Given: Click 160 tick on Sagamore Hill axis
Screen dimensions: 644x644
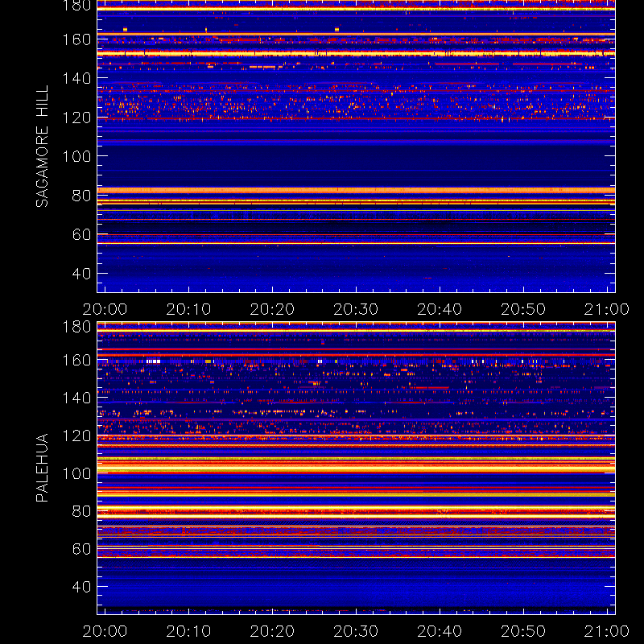Looking at the screenshot, I should coord(76,39).
